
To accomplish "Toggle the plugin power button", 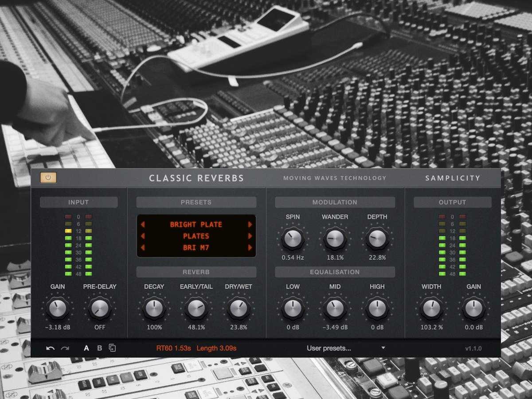I will click(48, 177).
